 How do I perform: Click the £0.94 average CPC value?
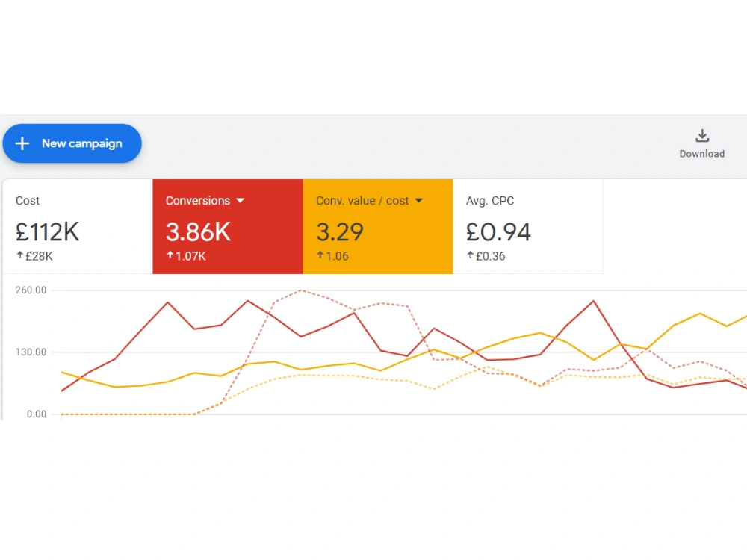498,232
